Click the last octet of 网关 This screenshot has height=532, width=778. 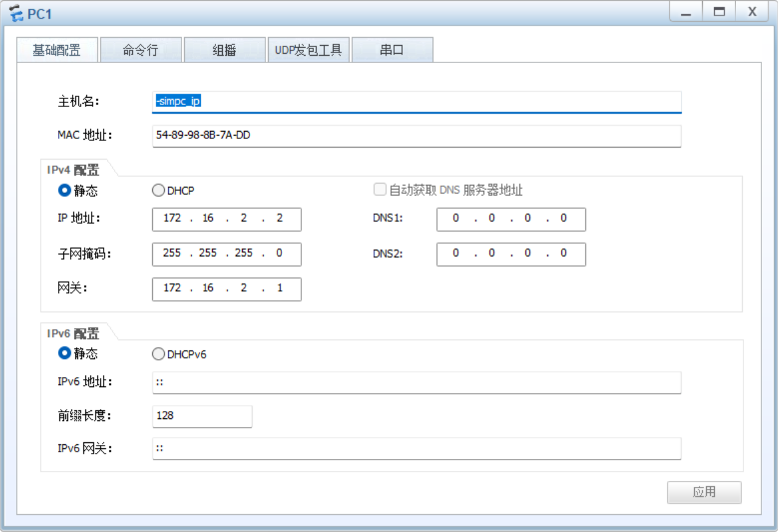click(280, 288)
